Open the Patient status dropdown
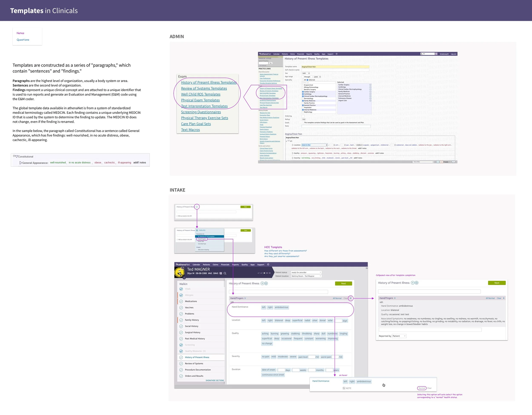Viewport: 532px width, 415px height. click(306, 272)
